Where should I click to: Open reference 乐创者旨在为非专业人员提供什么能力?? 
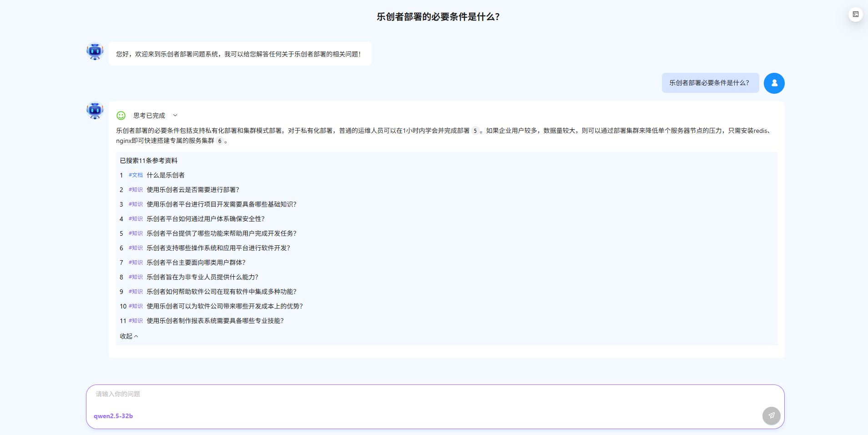(202, 277)
